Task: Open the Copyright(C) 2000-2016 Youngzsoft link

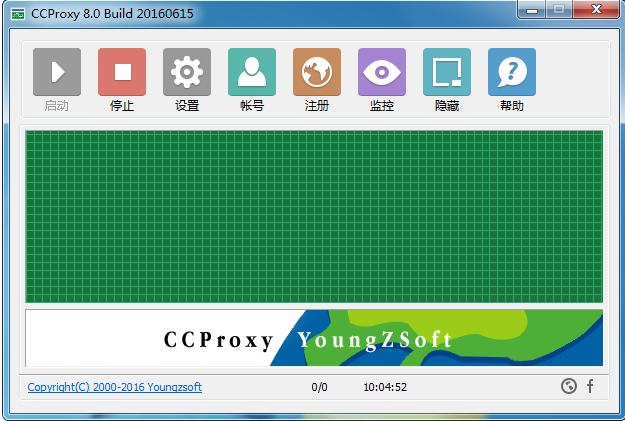Action: point(115,387)
